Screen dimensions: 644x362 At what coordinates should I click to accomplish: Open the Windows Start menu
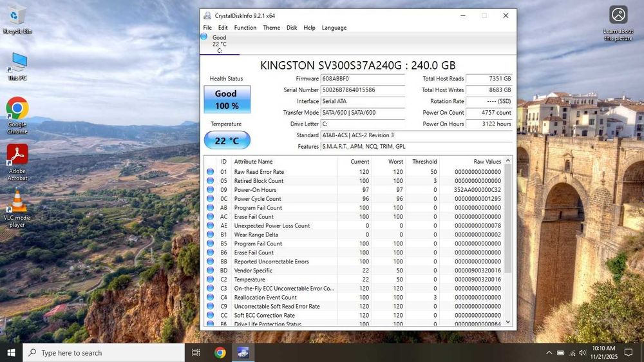click(x=11, y=352)
